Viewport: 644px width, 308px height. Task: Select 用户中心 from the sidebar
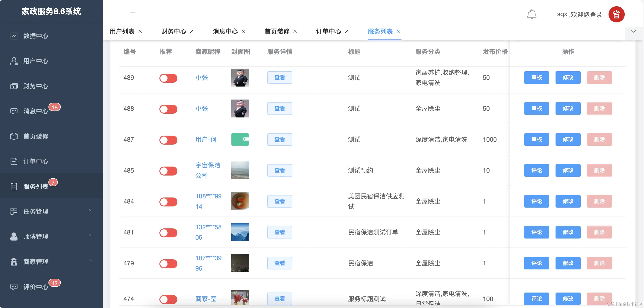pyautogui.click(x=35, y=61)
